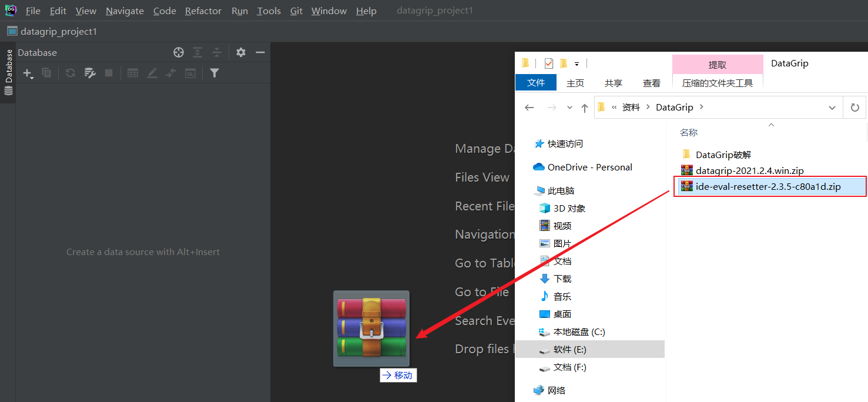Open the Query Console QL icon
This screenshot has height=402, width=868.
click(190, 73)
